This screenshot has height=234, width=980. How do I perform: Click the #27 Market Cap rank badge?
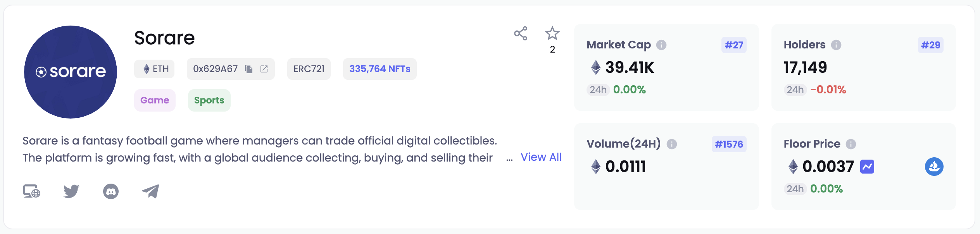pyautogui.click(x=734, y=45)
